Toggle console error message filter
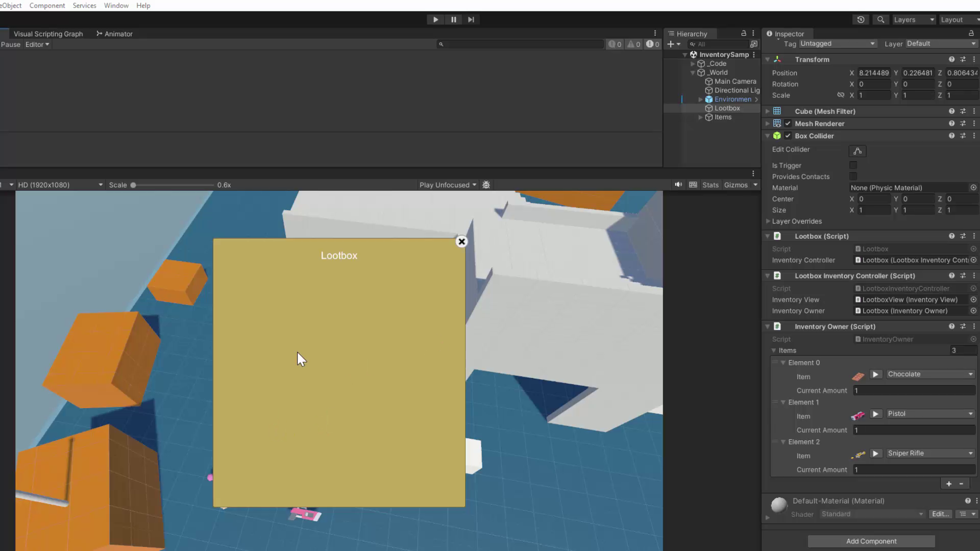The width and height of the screenshot is (980, 551). tap(653, 44)
